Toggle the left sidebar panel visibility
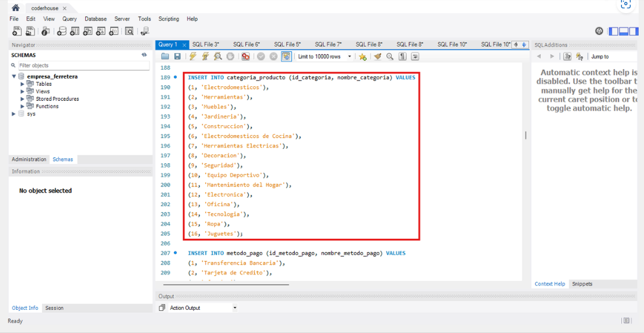This screenshot has height=333, width=644. point(614,31)
